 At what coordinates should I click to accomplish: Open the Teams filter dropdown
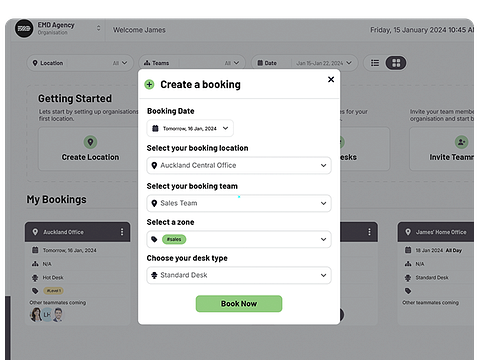click(x=192, y=63)
